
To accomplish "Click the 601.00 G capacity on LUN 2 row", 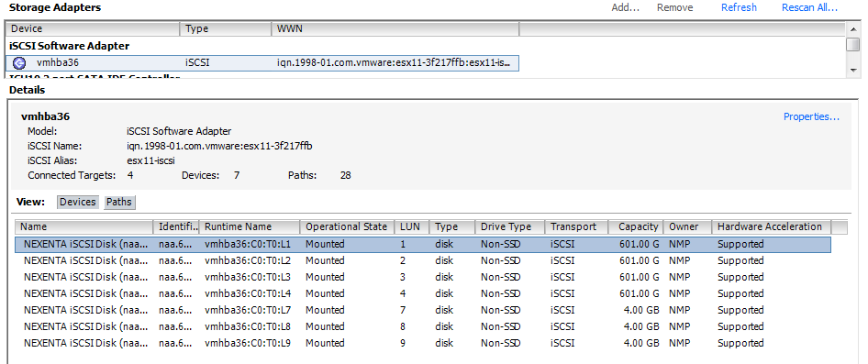I will 639,260.
